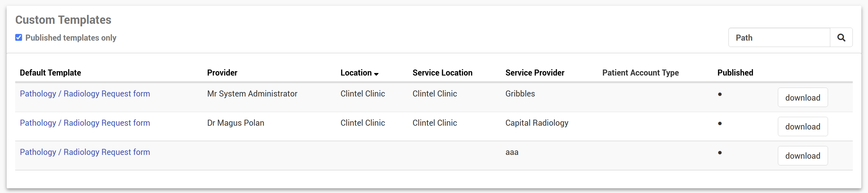This screenshot has height=193, width=868.
Task: Download the aaa service provider template
Action: (802, 156)
